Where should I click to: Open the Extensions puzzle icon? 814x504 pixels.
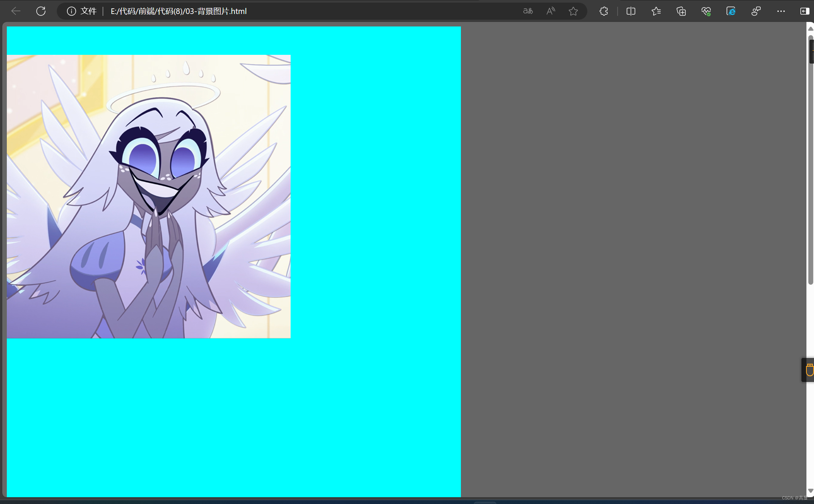pos(604,11)
